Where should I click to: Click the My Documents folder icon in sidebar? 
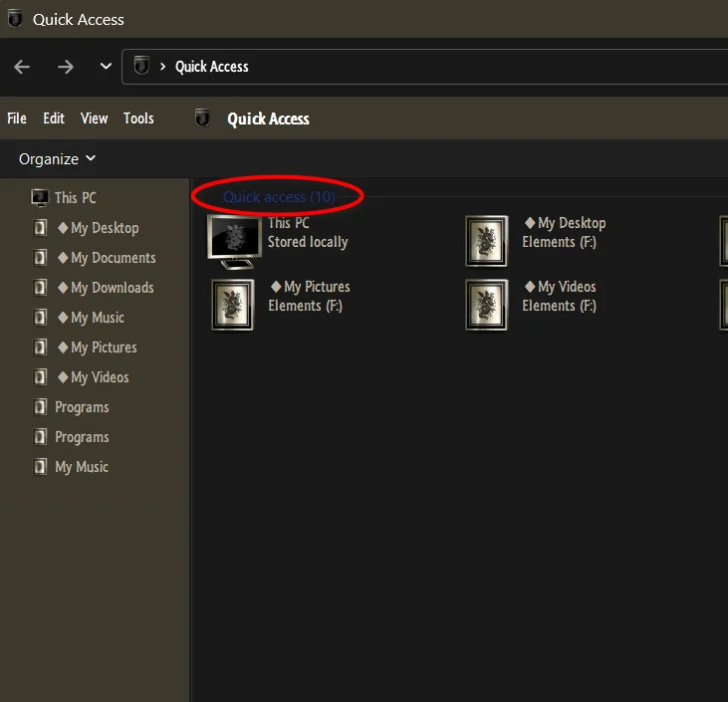click(x=40, y=258)
